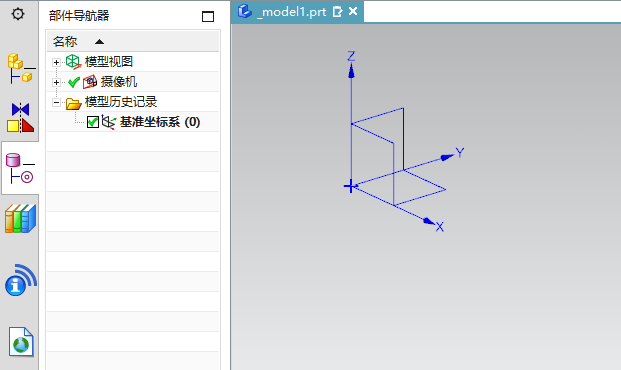
Task: Click the datum origin point in viewport
Action: click(x=350, y=186)
